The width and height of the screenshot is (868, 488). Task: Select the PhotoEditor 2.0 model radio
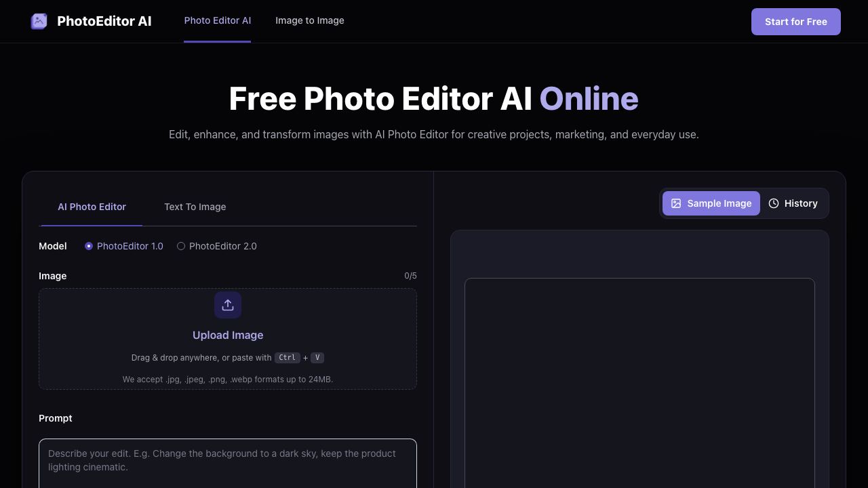[181, 246]
